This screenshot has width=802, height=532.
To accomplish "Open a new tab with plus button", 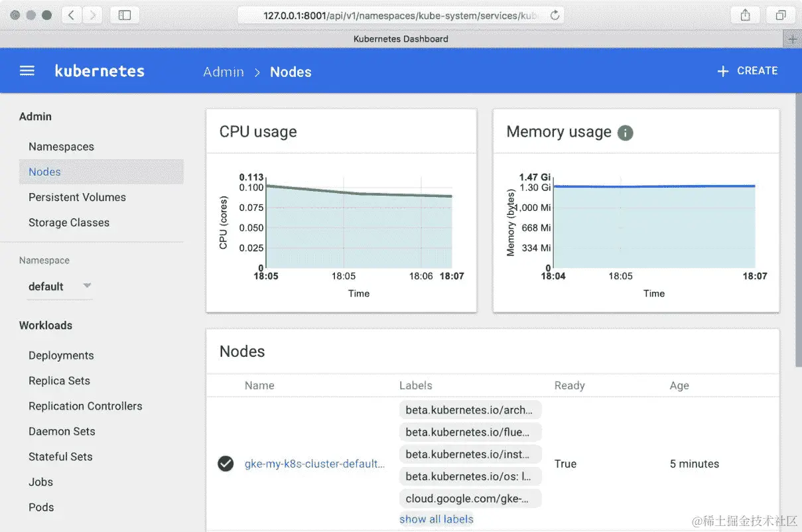I will click(792, 39).
